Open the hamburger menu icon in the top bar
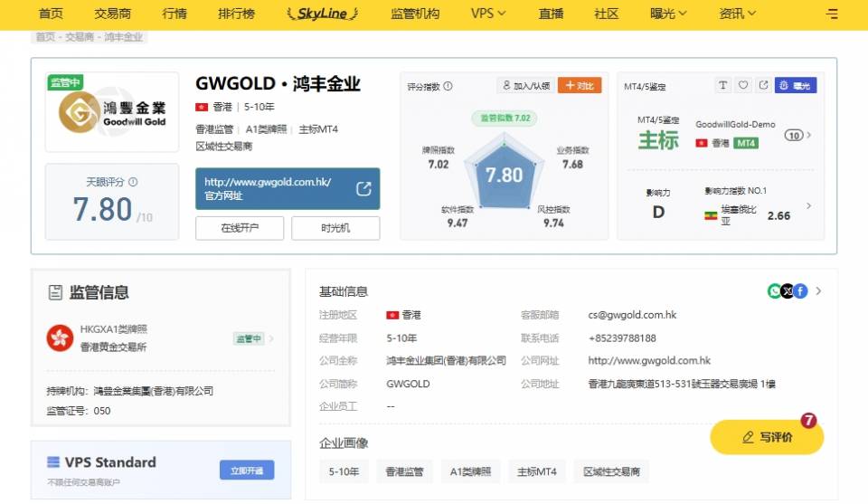This screenshot has height=504, width=868. click(832, 14)
